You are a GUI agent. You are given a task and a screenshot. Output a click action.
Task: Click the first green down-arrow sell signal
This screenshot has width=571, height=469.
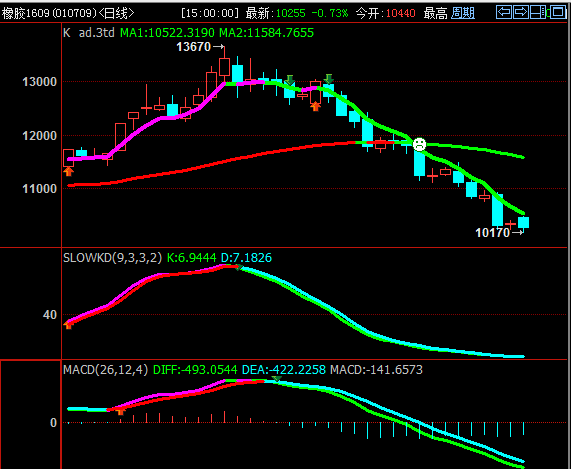click(x=290, y=80)
